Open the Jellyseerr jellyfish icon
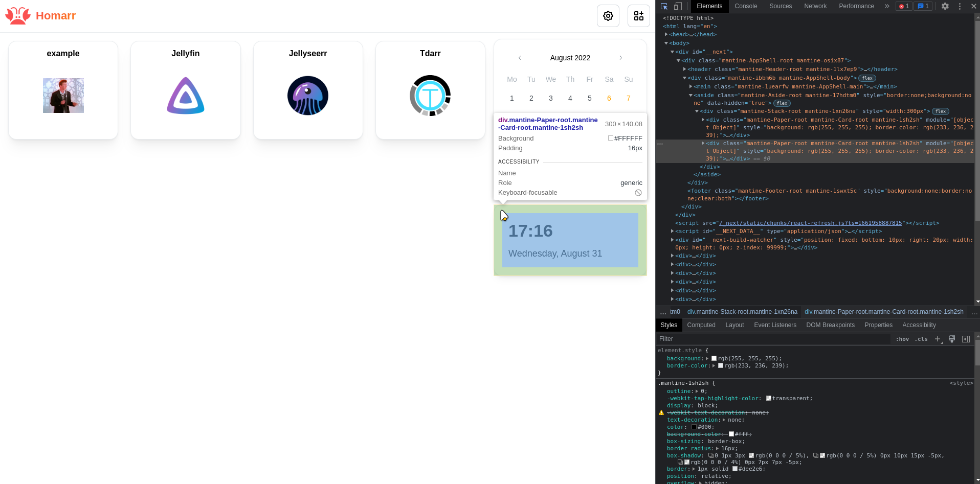Image resolution: width=980 pixels, height=484 pixels. coord(308,96)
